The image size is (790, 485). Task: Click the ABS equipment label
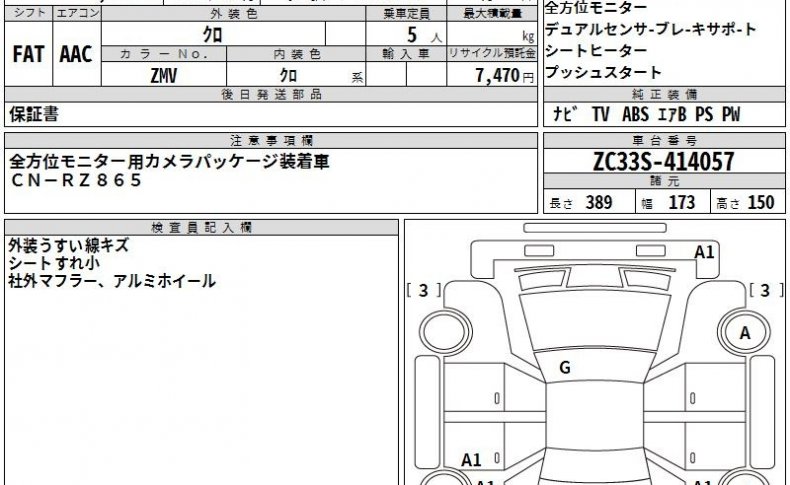(x=635, y=114)
